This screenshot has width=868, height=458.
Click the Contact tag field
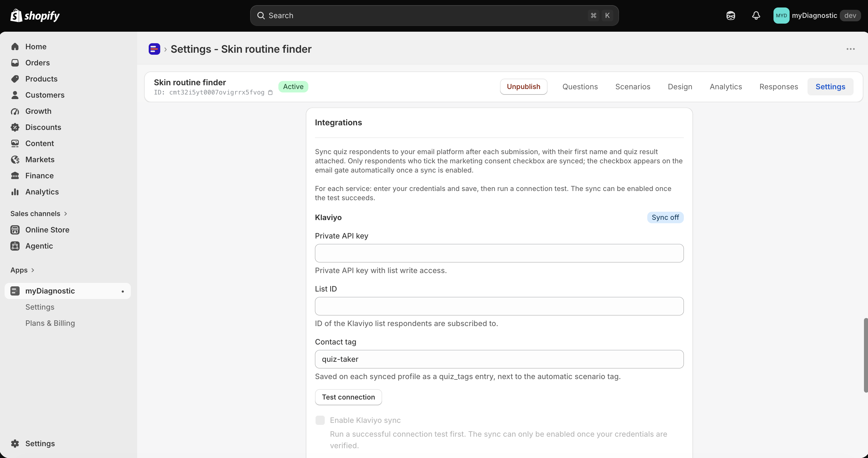click(x=499, y=359)
